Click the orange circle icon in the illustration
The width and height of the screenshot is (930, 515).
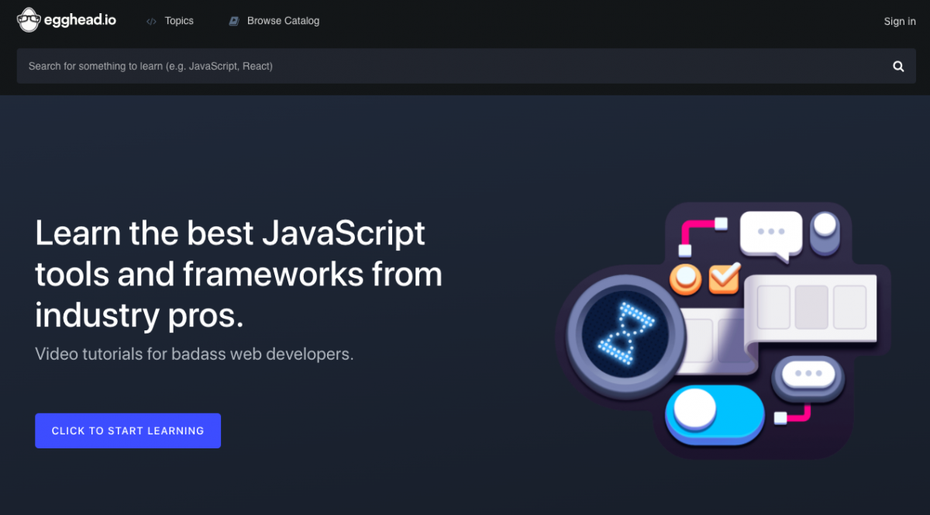(x=686, y=278)
